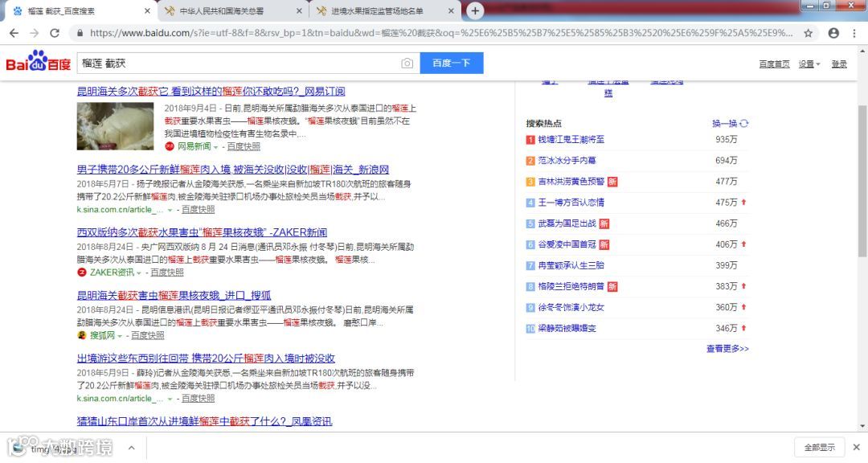Open result 猜猜山东口岸首次从进境鲜榴莲中截获了什么
This screenshot has width=868, height=463.
coord(204,421)
